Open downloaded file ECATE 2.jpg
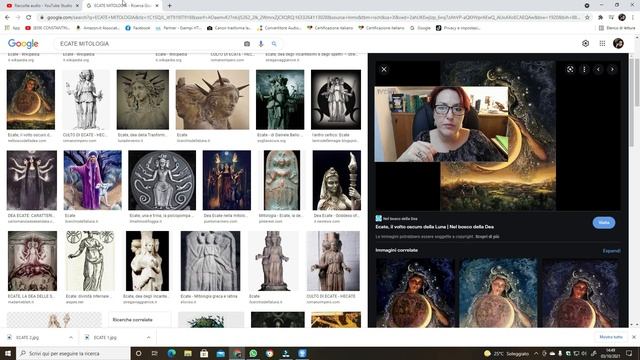 click(x=28, y=338)
